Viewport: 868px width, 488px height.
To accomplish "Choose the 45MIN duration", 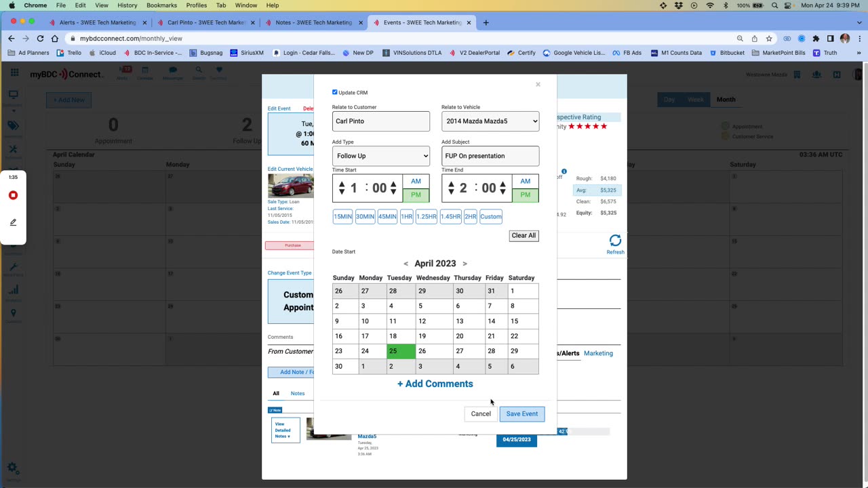I will click(387, 217).
